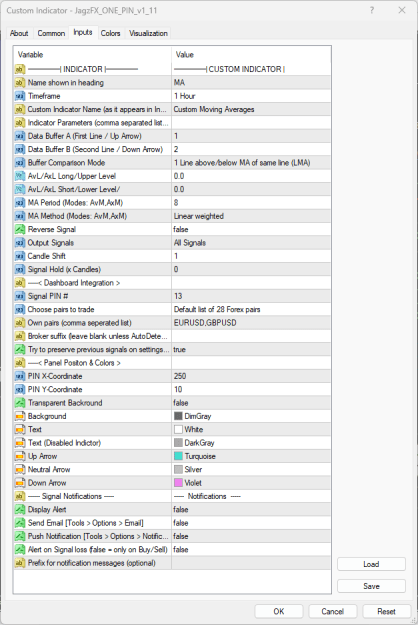The height and width of the screenshot is (625, 418).
Task: Click the Variable column header
Action: (92, 55)
